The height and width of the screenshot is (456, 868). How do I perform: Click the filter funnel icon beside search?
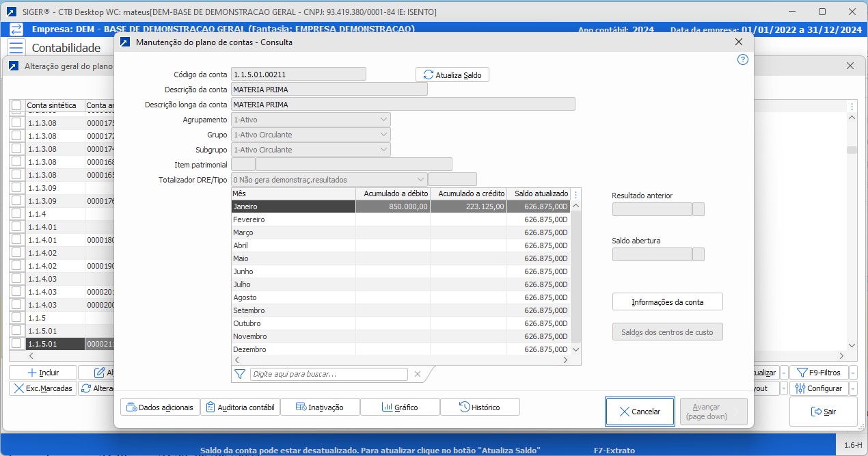pyautogui.click(x=240, y=374)
